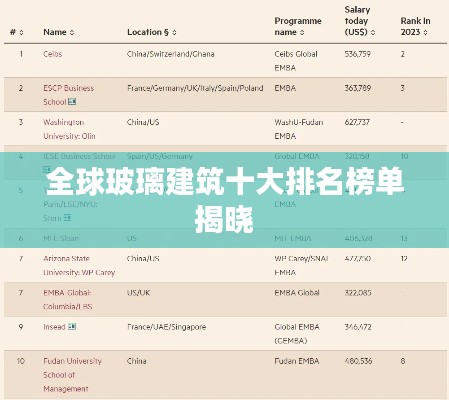Click the small icon beside Insead
The image size is (449, 400).
coord(72,327)
